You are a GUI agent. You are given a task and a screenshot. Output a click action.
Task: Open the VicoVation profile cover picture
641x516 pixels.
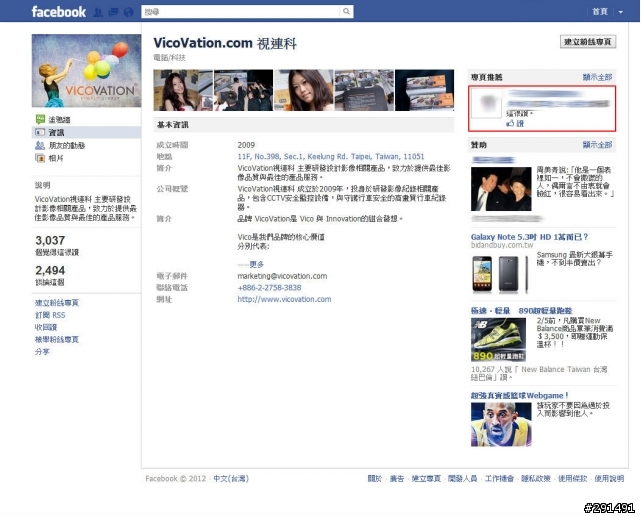click(86, 70)
